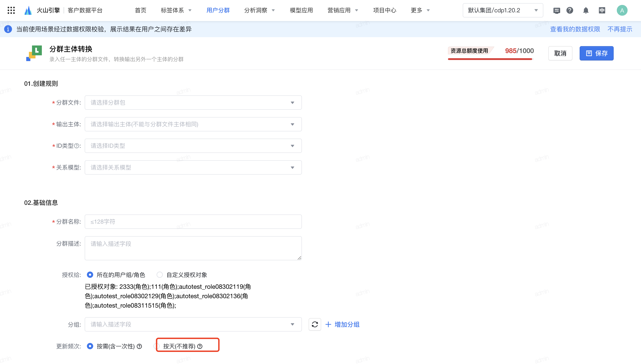Refresh the 分组 list
This screenshot has height=364, width=641.
coord(315,325)
